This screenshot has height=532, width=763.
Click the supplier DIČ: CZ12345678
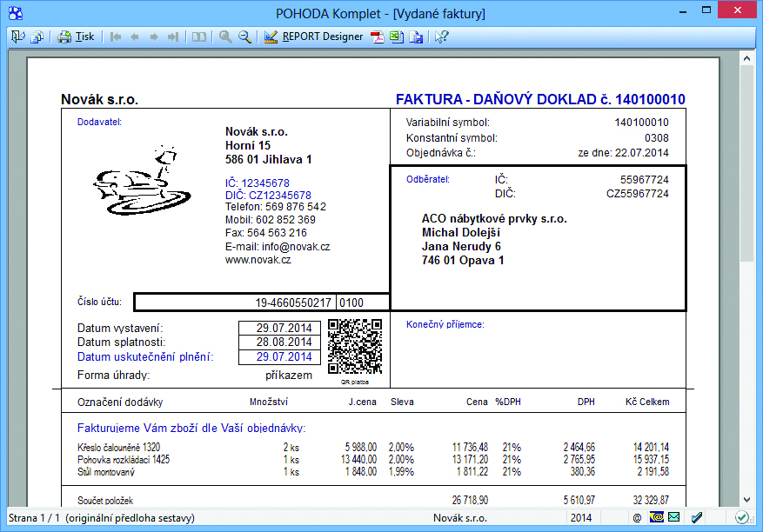point(268,195)
